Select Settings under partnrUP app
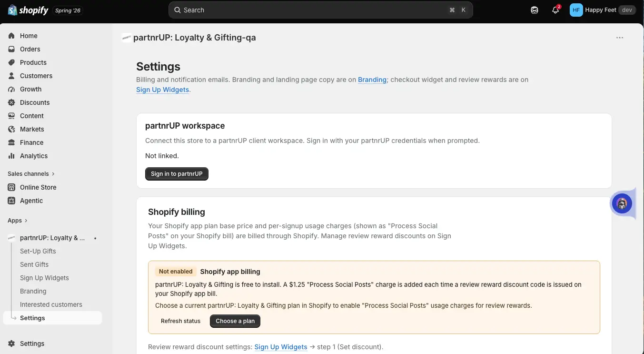 [52, 318]
